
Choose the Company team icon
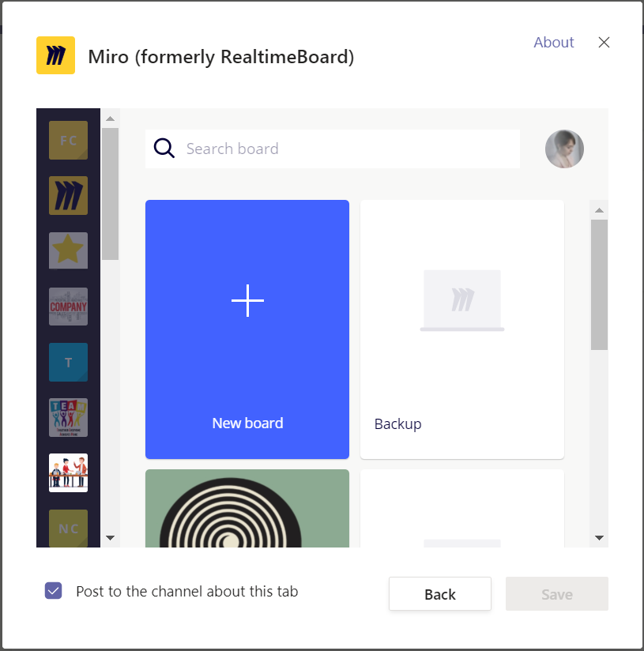[68, 307]
